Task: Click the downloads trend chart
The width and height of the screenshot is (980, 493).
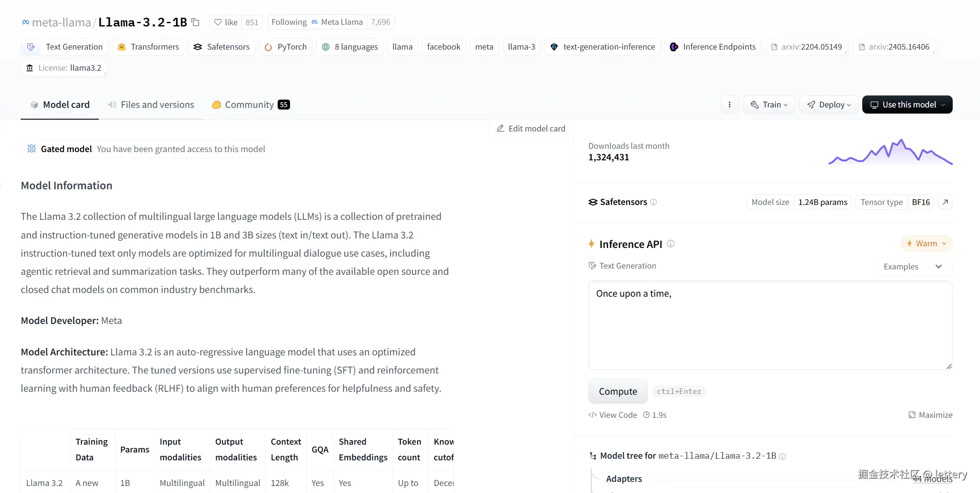Action: click(x=890, y=152)
